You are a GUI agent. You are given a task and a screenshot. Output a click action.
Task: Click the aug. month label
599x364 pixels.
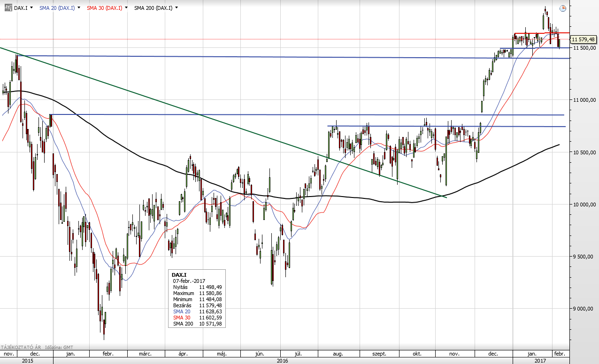tap(338, 354)
